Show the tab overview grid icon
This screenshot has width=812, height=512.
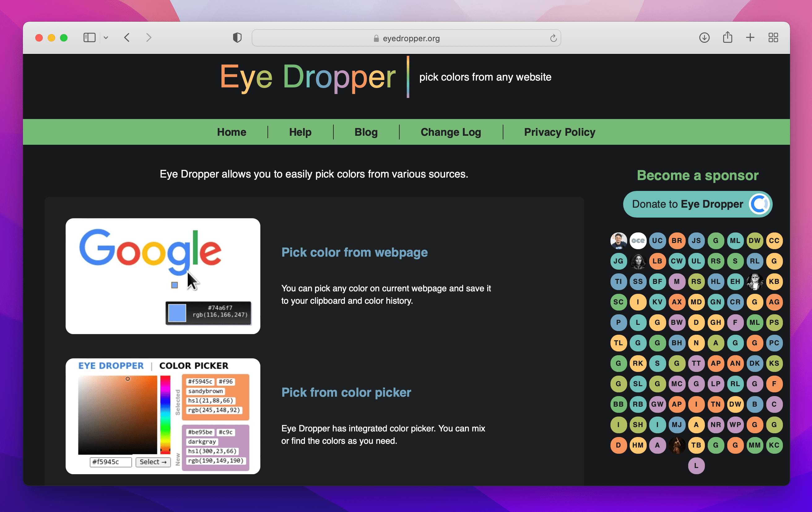(x=773, y=38)
